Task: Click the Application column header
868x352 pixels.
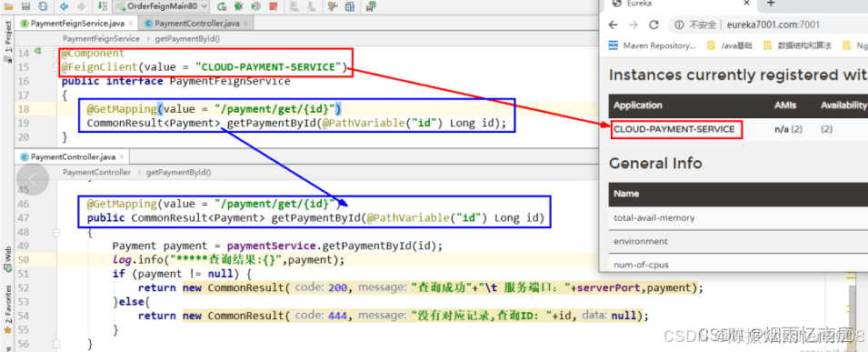Action: point(638,106)
